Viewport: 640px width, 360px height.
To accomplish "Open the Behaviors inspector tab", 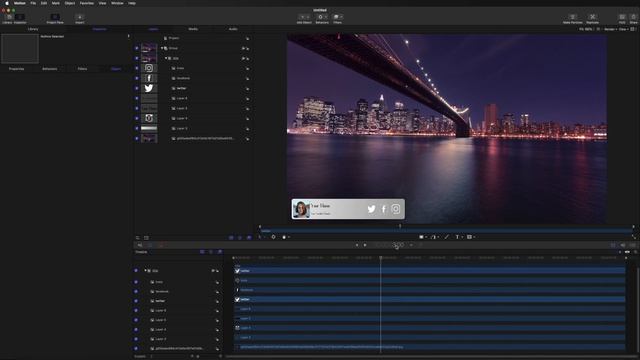I will (x=50, y=69).
